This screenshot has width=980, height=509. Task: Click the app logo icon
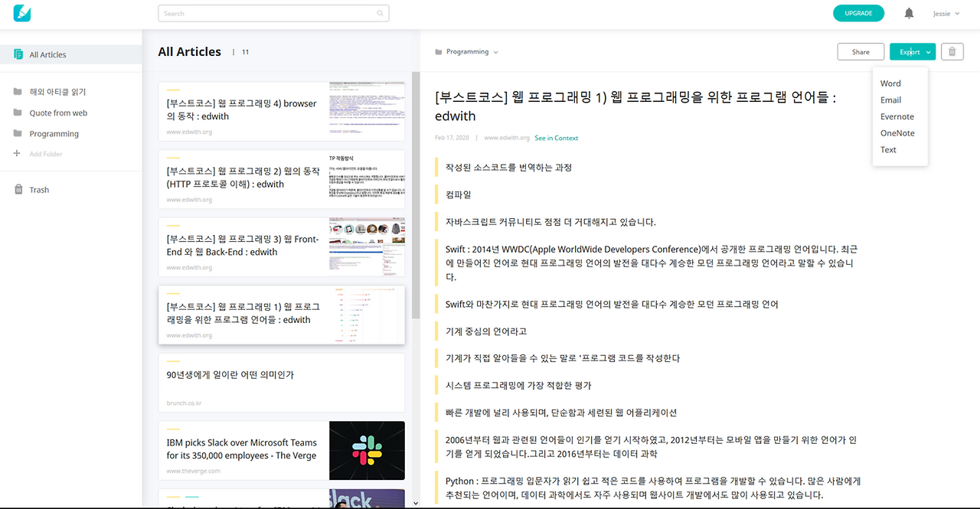(22, 13)
